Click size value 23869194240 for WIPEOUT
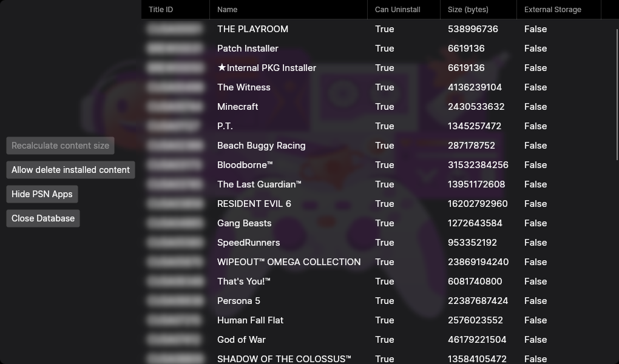 [x=478, y=261]
